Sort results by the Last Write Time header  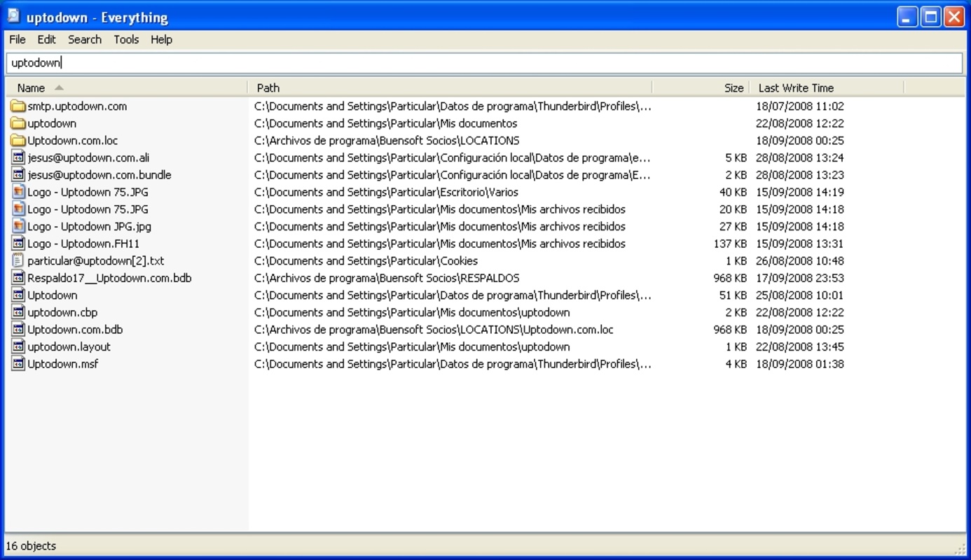pos(827,88)
